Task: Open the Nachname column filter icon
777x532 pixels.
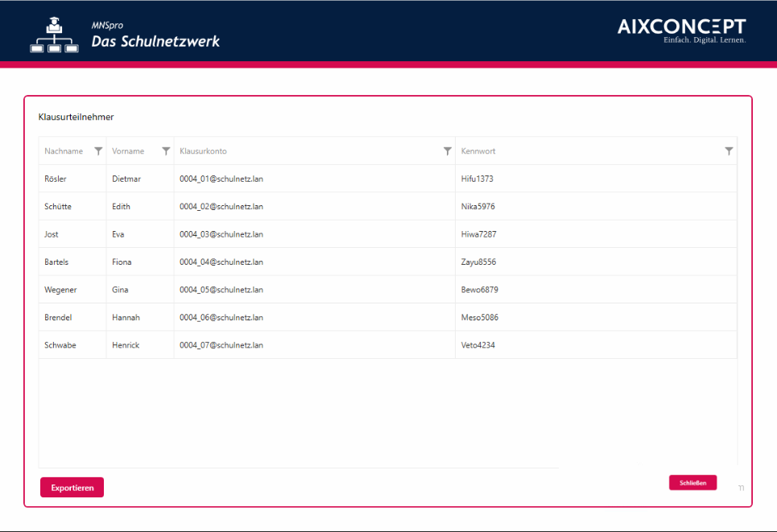Action: pos(98,151)
